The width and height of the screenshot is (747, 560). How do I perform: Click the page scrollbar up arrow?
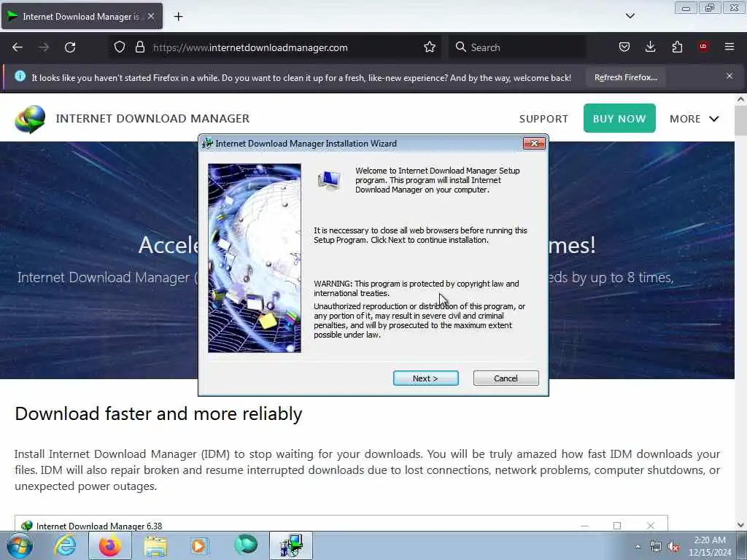click(x=740, y=99)
